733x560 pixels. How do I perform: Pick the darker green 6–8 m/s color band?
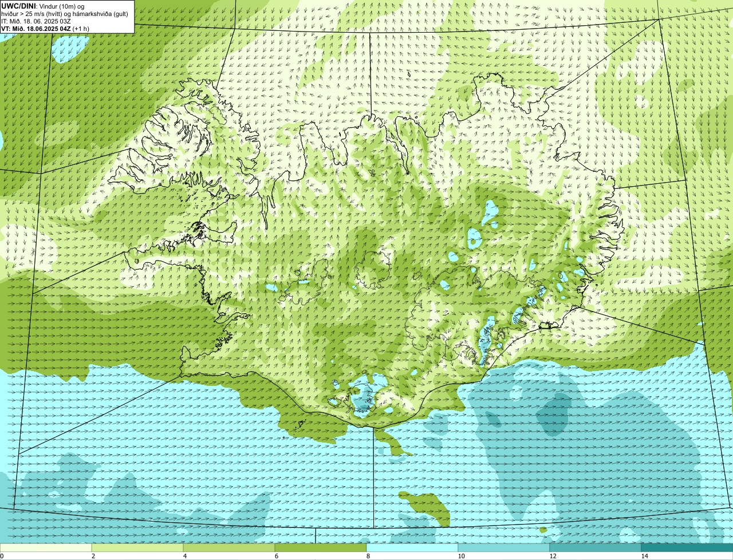coord(321,547)
